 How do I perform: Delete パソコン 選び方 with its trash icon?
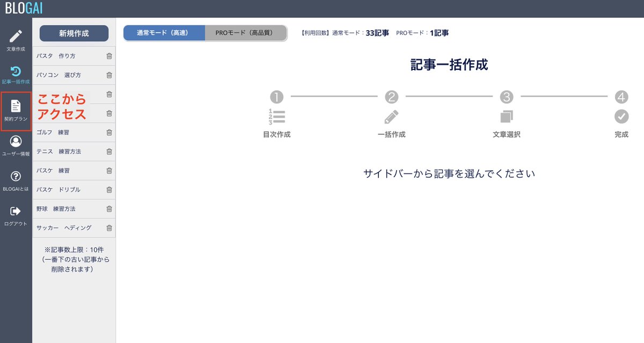pos(109,75)
